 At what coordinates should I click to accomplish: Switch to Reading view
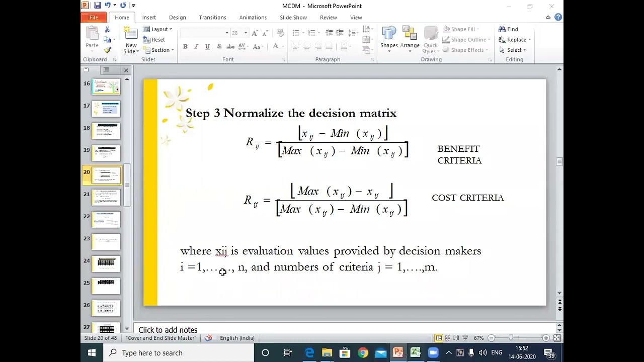456,338
